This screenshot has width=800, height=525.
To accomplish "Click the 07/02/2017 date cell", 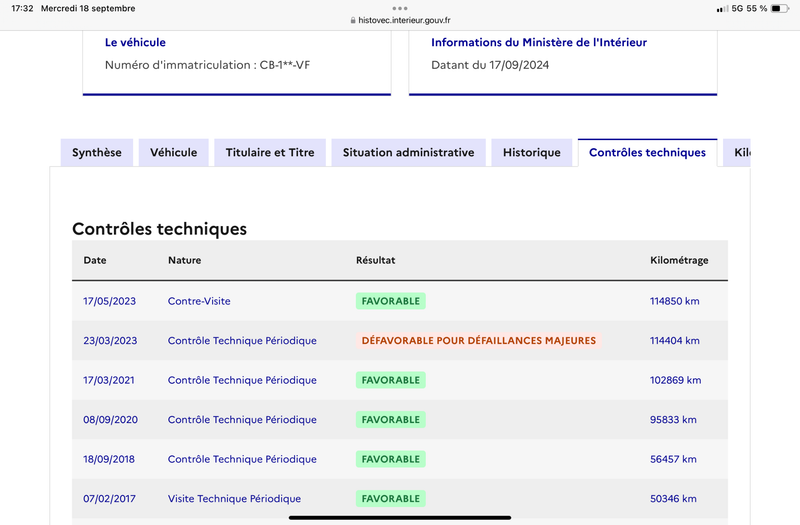I will point(110,498).
